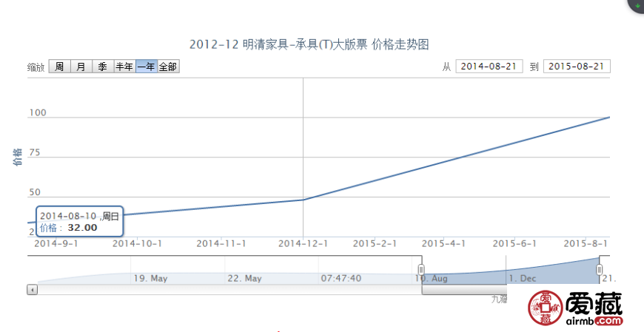Viewport: 644px width, 332px height.
Task: Click the y-axis value 50
Action: [x=35, y=192]
